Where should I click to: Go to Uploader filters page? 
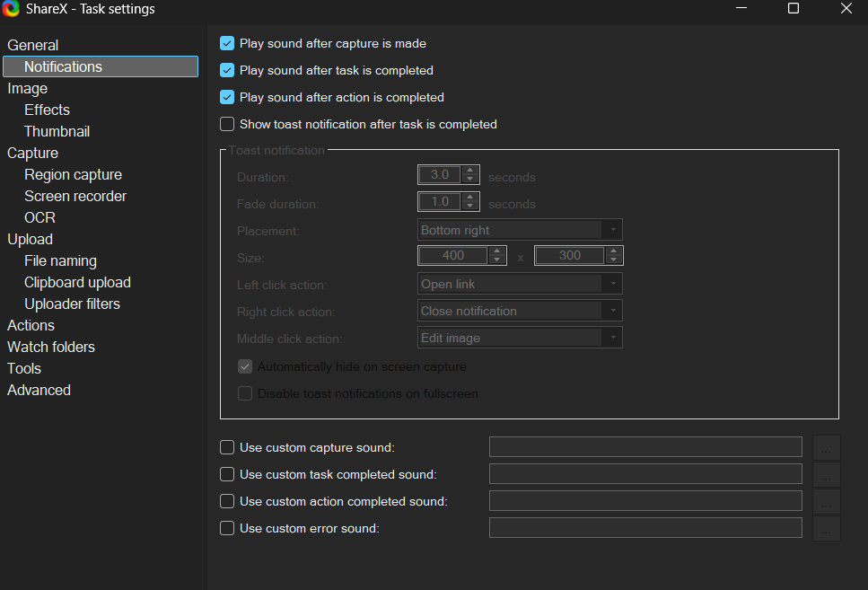point(72,304)
